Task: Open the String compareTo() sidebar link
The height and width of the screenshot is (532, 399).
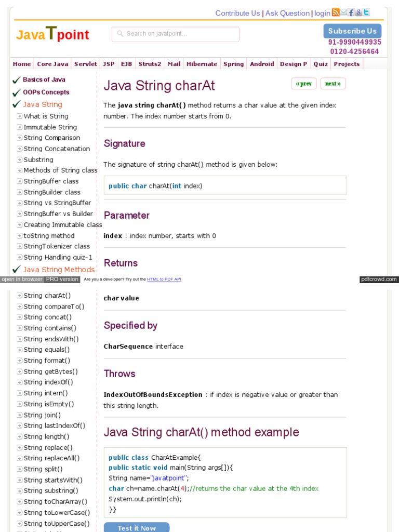Action: [54, 307]
